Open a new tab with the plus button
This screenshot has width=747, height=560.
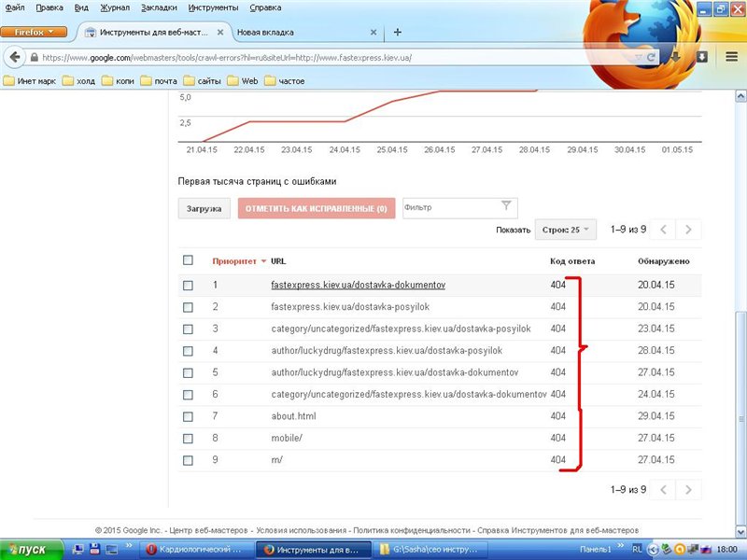point(398,32)
